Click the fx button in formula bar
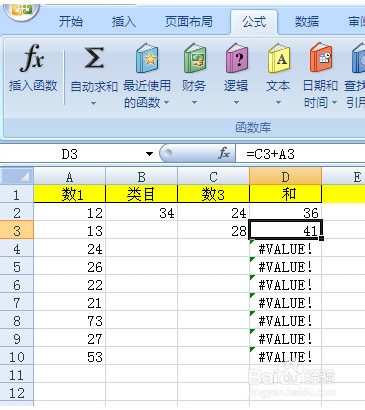 224,153
